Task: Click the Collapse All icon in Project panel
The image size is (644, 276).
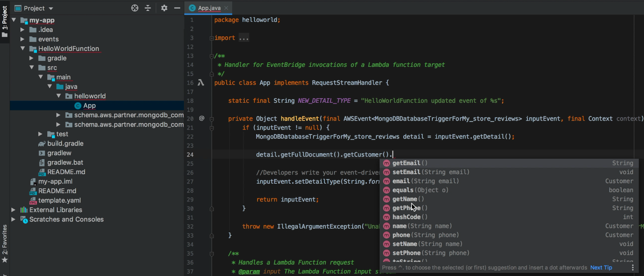Action: coord(148,8)
